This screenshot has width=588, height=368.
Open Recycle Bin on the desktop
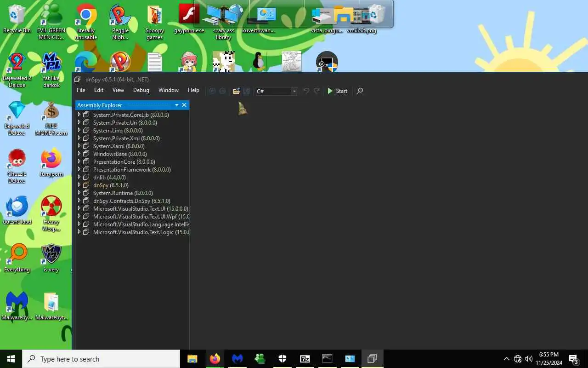pyautogui.click(x=17, y=19)
